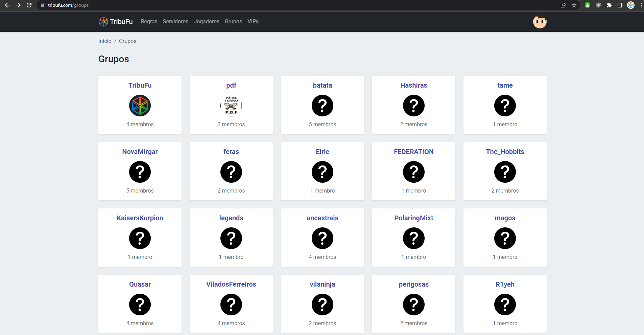The image size is (644, 335).
Task: Click the browser forward arrow
Action: pyautogui.click(x=18, y=5)
